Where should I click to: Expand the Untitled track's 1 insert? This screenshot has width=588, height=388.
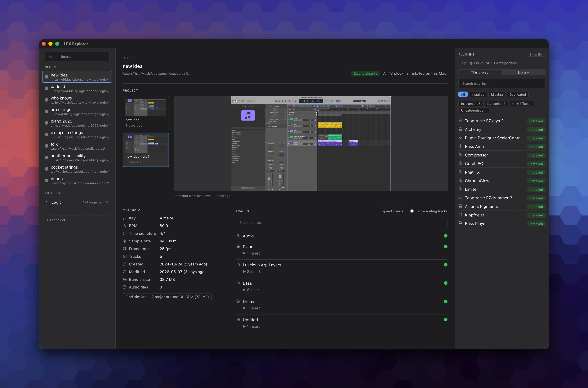click(251, 326)
